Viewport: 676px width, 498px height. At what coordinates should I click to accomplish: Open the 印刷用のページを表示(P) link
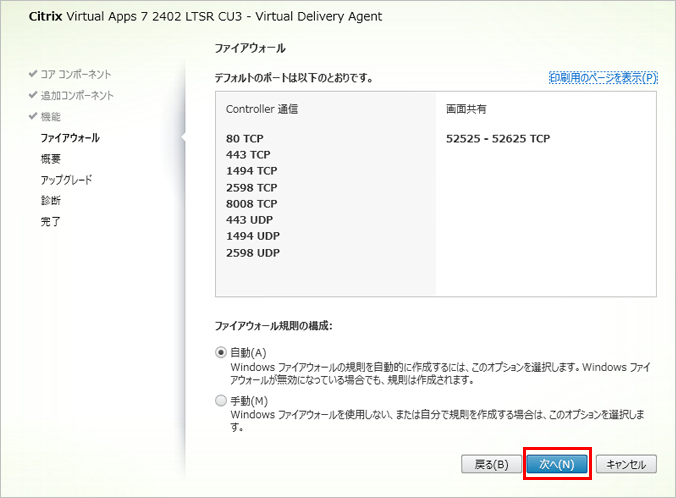coord(602,77)
